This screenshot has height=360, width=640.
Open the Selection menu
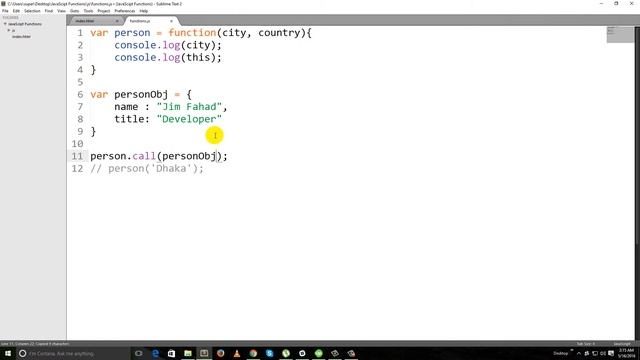click(32, 11)
